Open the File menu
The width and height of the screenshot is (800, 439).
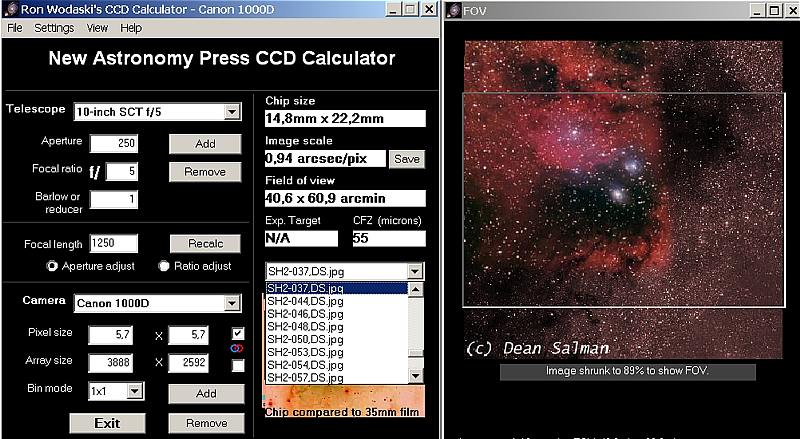(15, 28)
